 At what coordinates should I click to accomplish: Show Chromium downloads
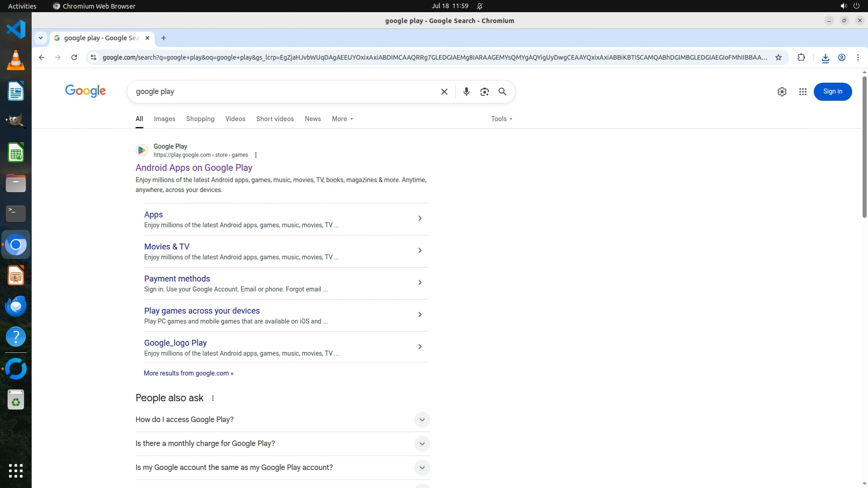[825, 58]
